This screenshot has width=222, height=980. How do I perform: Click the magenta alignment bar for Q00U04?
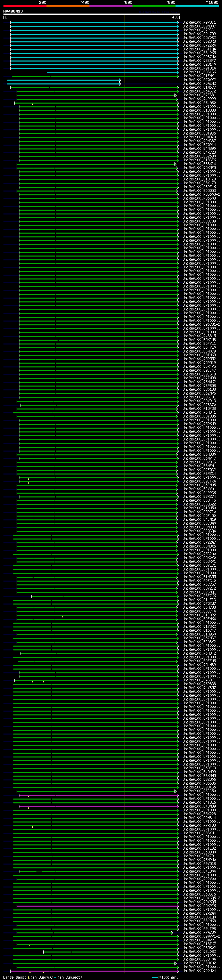[x=94, y=971]
